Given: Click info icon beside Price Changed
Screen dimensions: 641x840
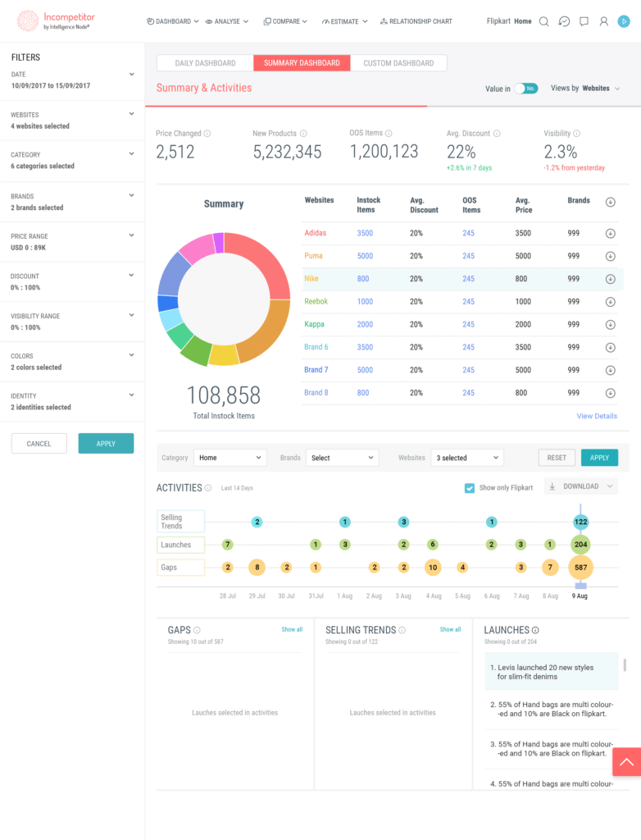Looking at the screenshot, I should click(x=207, y=134).
